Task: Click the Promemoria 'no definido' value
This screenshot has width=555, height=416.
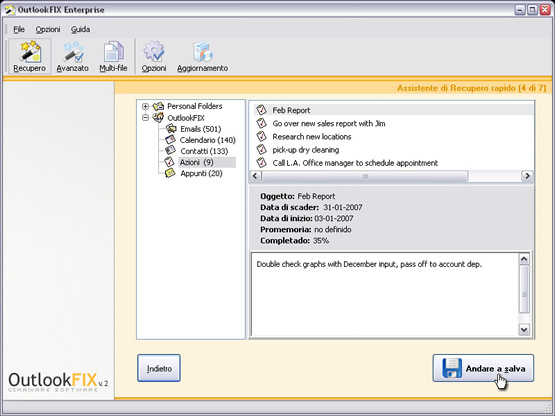Action: tap(333, 229)
